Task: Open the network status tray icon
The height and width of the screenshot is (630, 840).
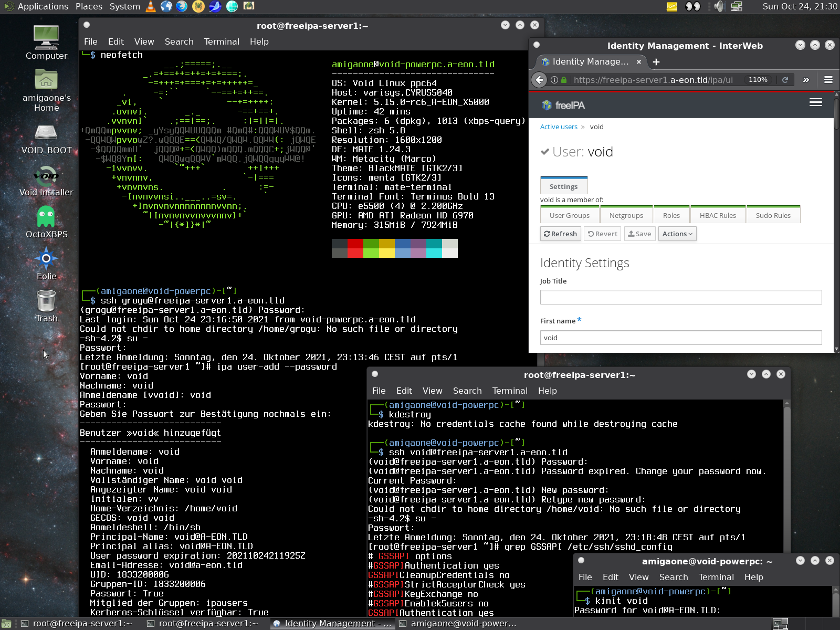Action: point(737,6)
